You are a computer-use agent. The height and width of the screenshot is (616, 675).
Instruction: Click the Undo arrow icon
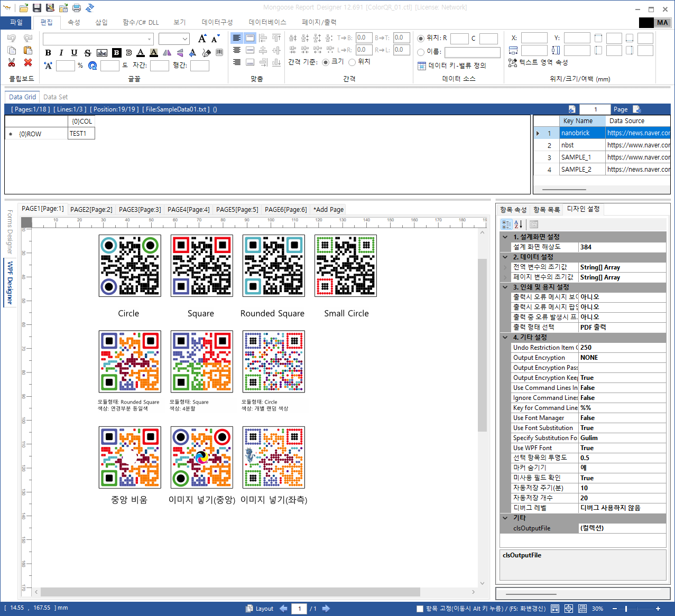coord(12,39)
